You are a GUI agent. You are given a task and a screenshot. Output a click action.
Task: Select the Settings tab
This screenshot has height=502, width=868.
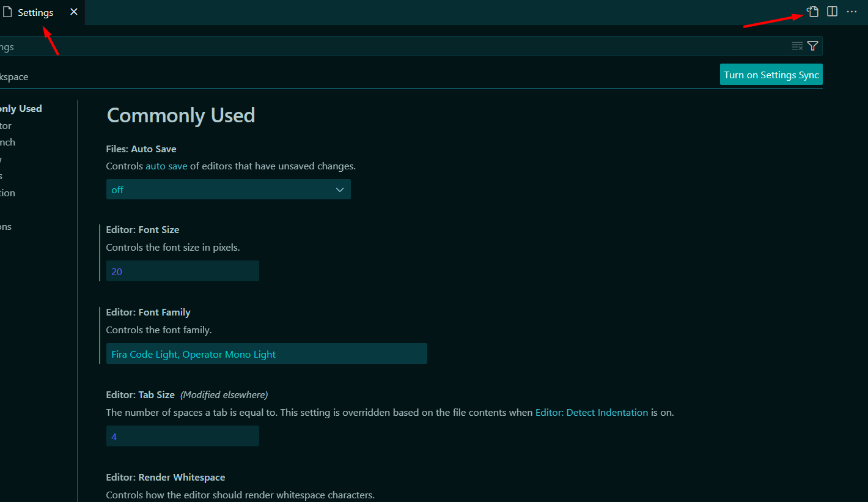click(35, 12)
